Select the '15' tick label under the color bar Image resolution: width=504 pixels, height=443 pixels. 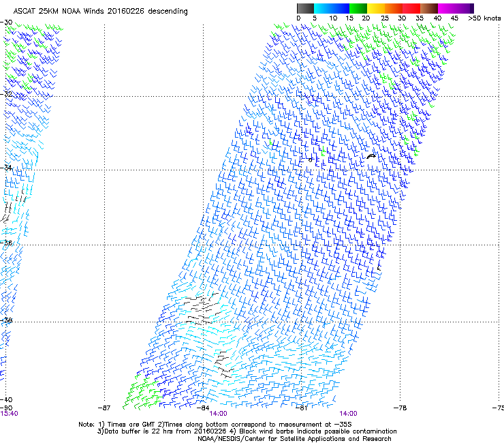point(349,18)
